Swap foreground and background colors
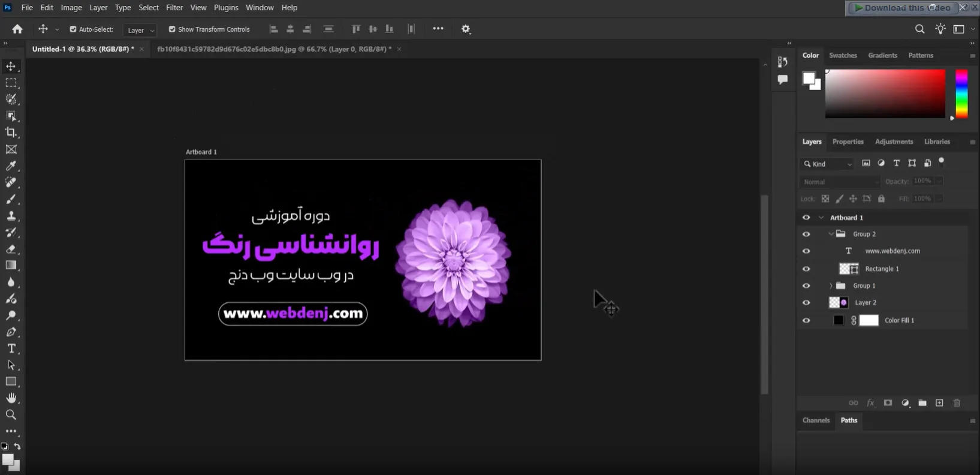 click(17, 446)
